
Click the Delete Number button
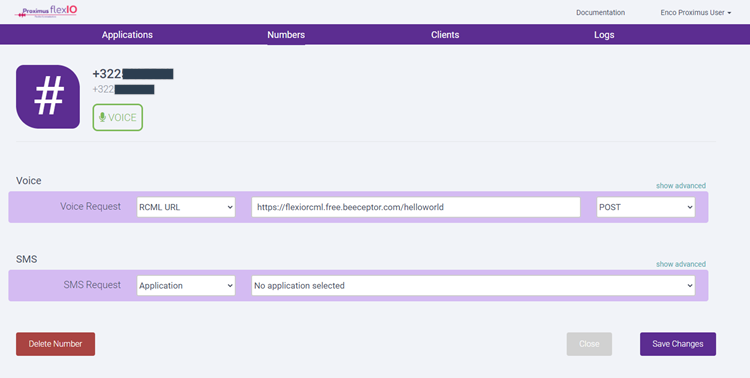(55, 344)
